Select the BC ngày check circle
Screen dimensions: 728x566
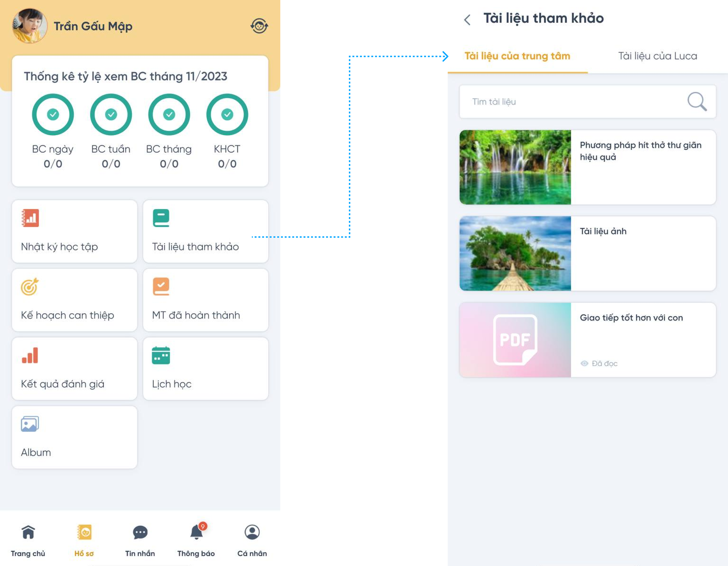tap(53, 114)
